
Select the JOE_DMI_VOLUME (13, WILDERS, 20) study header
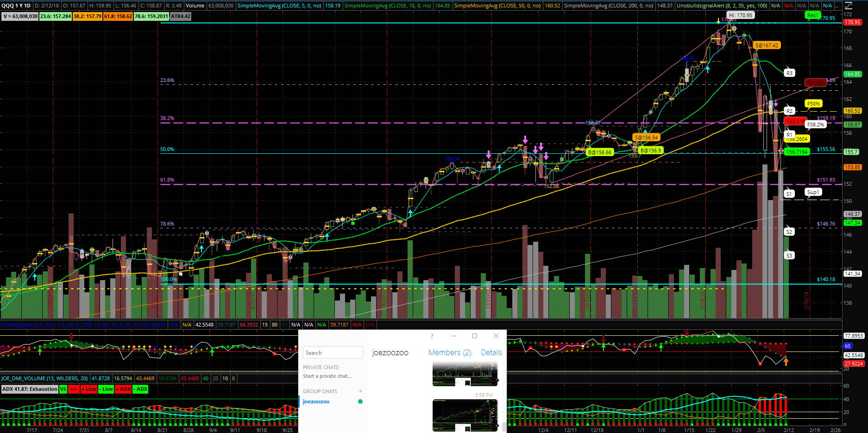click(x=44, y=378)
